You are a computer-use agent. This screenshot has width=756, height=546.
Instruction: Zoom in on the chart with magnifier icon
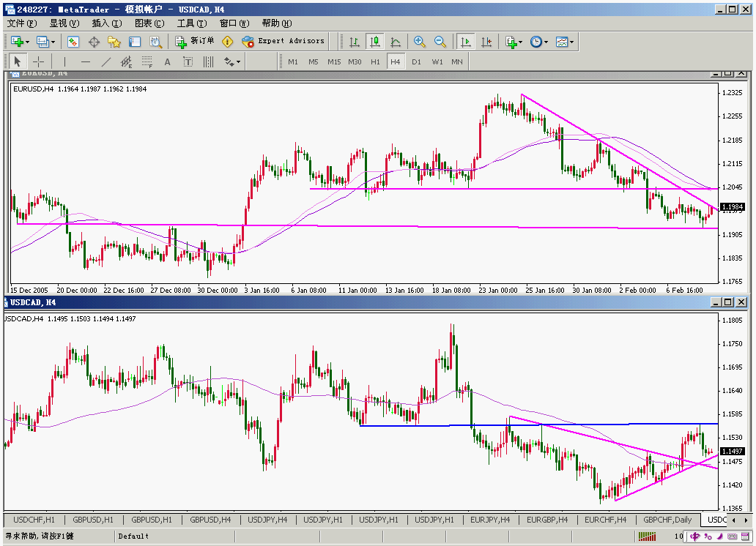tap(418, 42)
